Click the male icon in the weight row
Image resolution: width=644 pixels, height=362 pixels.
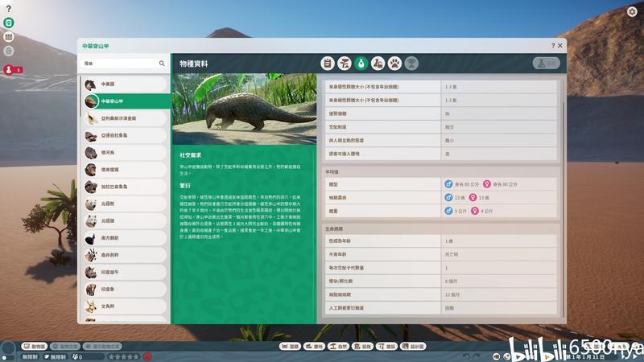tap(448, 211)
